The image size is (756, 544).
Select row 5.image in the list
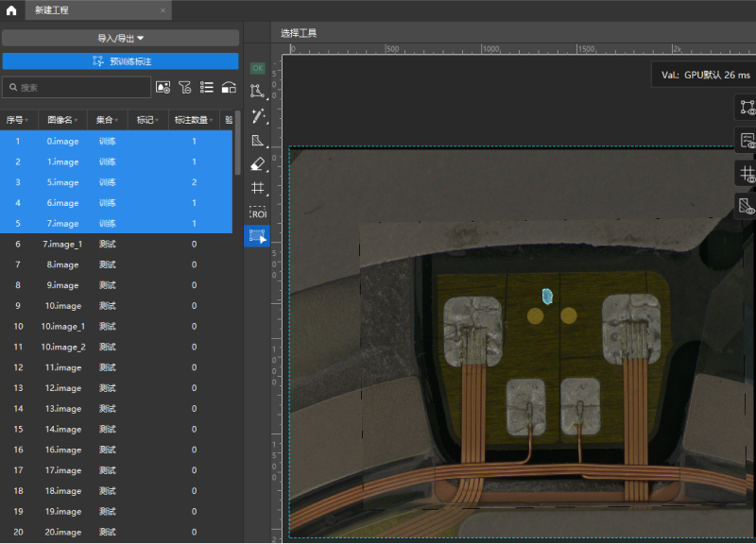(116, 182)
